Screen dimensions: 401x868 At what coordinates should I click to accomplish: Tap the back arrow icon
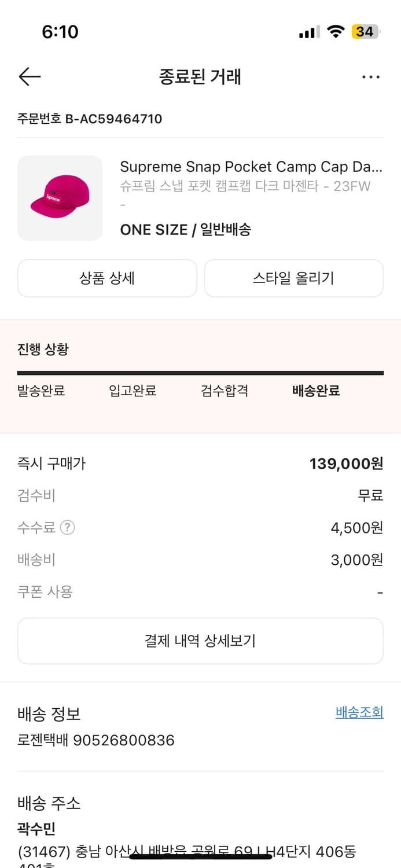[x=30, y=76]
